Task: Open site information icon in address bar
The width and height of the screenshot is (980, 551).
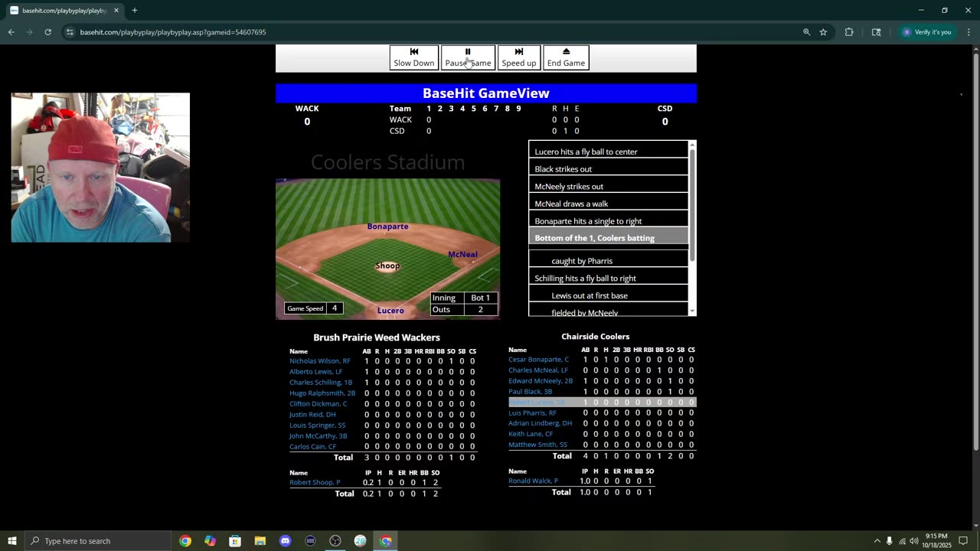Action: 70,32
